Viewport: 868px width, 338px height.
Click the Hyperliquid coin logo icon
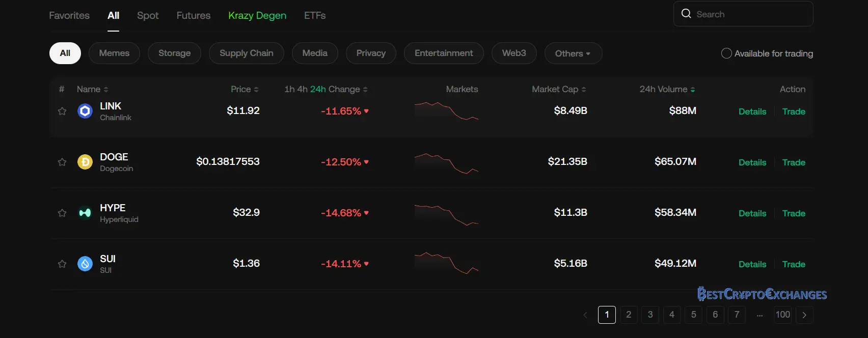[85, 213]
